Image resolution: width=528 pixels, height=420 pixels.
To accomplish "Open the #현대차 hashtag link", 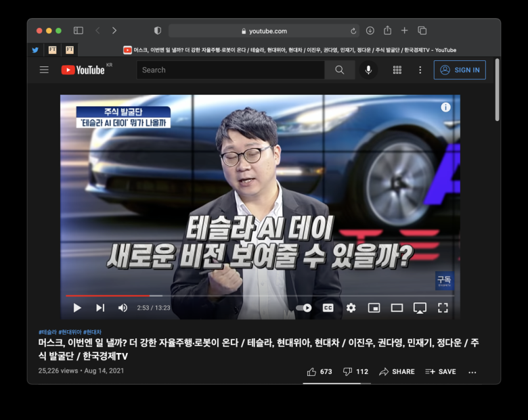I will click(x=92, y=332).
